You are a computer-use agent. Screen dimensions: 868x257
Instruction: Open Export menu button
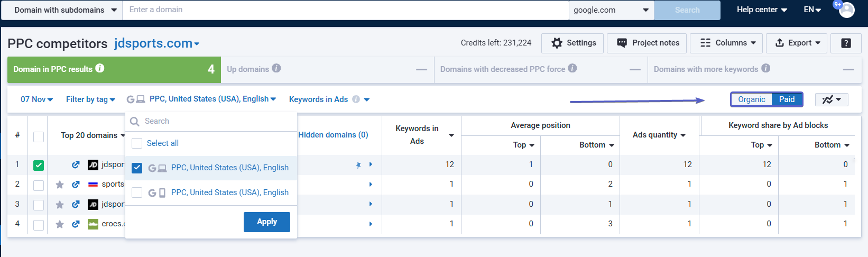pos(797,43)
